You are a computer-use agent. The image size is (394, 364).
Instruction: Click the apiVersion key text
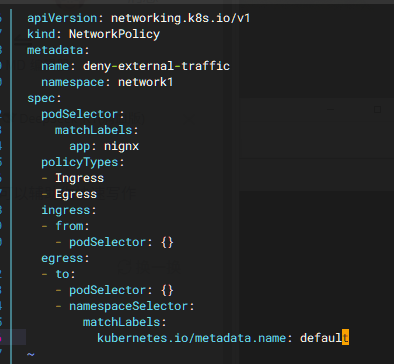(62, 18)
